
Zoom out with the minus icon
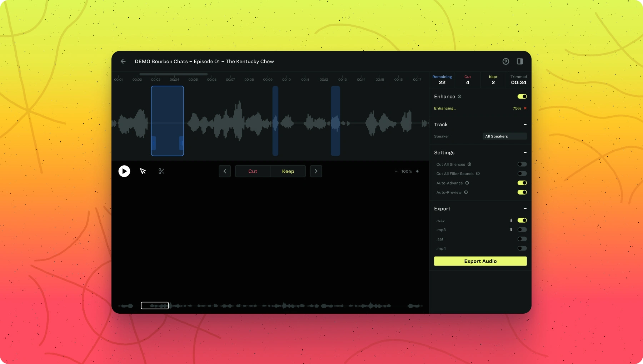pos(396,171)
